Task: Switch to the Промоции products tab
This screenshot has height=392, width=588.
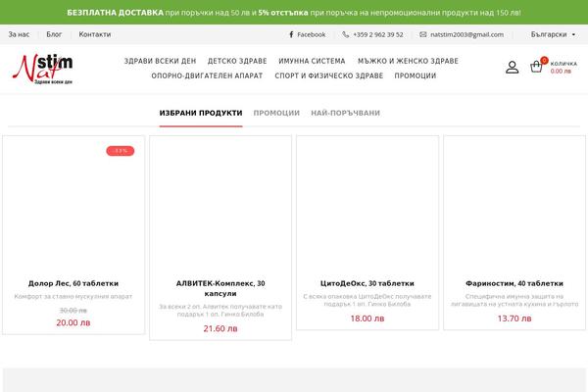Action: tap(276, 113)
